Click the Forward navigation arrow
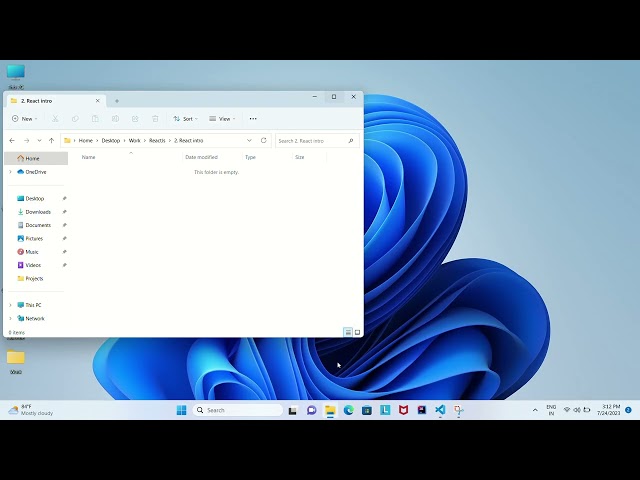640x480 pixels. tap(27, 140)
